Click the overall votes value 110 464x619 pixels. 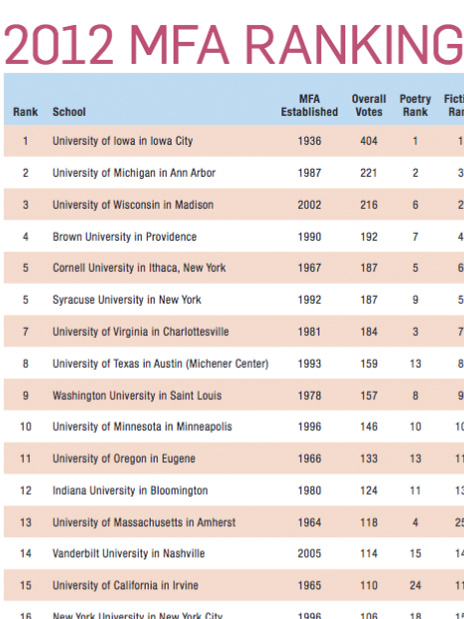tap(368, 585)
